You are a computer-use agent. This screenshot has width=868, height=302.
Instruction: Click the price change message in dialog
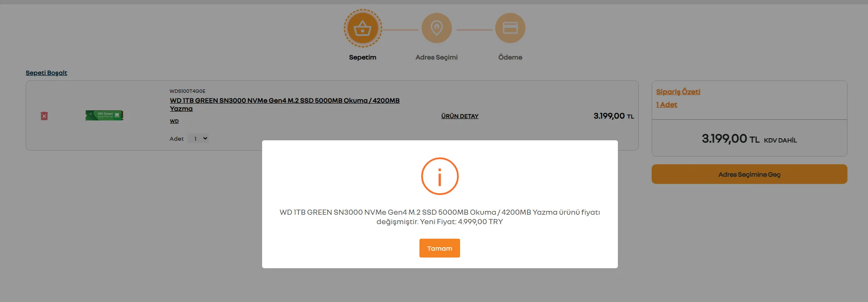440,217
